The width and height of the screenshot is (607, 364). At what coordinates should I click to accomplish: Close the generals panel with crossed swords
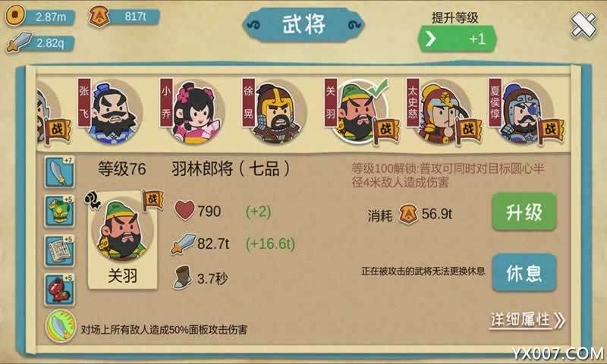583,25
